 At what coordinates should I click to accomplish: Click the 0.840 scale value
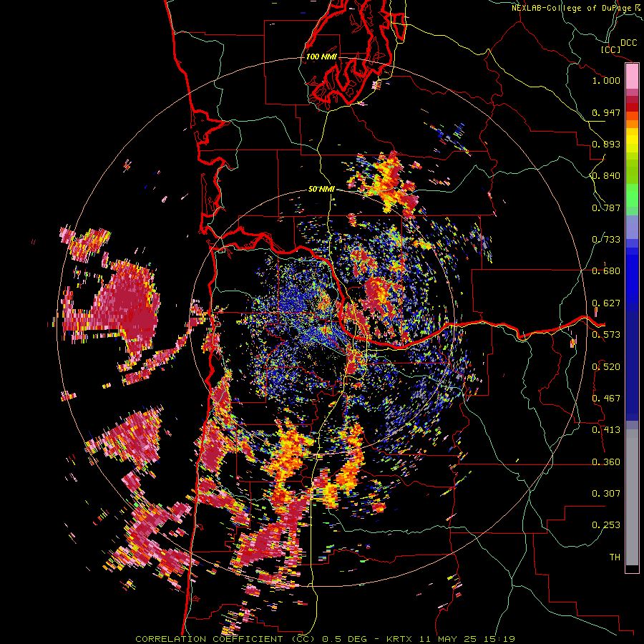606,176
